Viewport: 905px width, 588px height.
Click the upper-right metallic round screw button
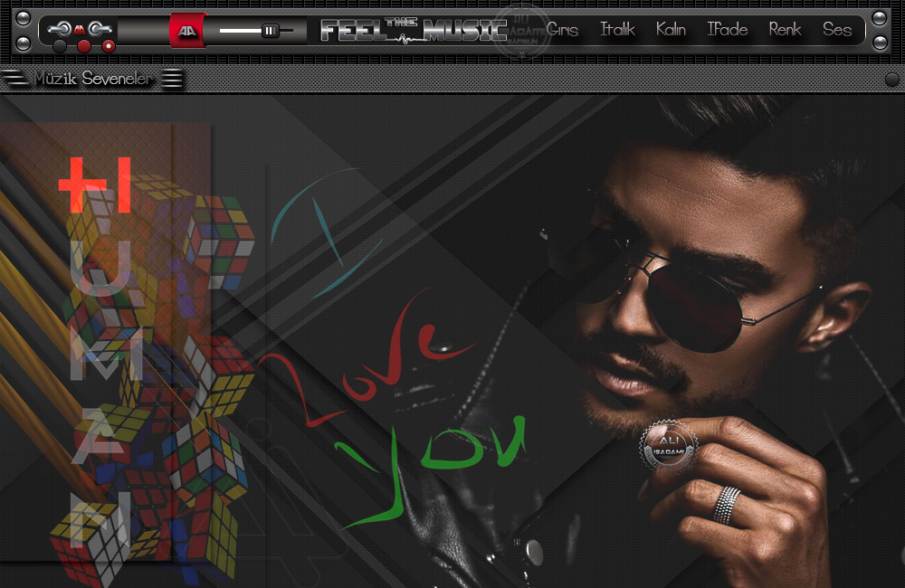coord(879,18)
